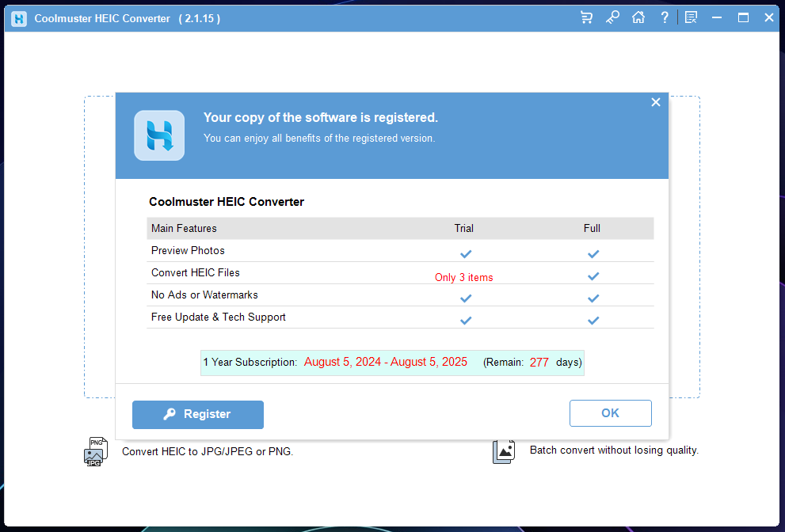Click the Free Update & Tech Support label
Viewport: 785px width, 532px height.
[219, 317]
